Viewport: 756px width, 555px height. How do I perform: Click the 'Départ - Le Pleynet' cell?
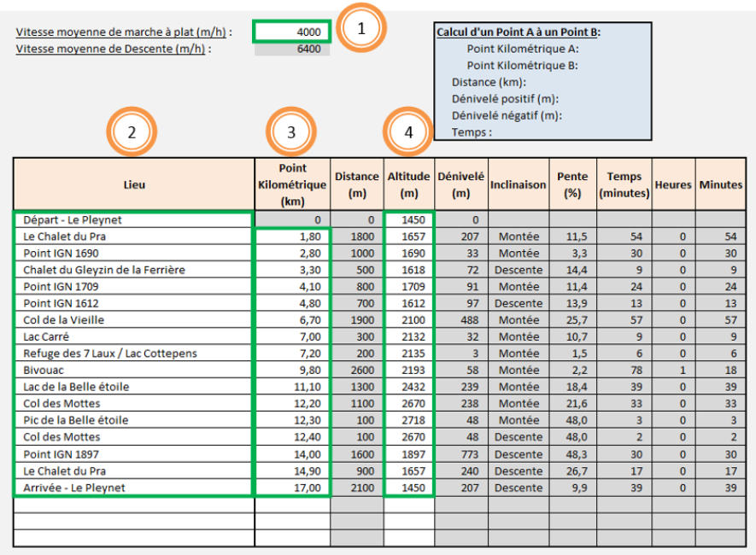[x=133, y=219]
